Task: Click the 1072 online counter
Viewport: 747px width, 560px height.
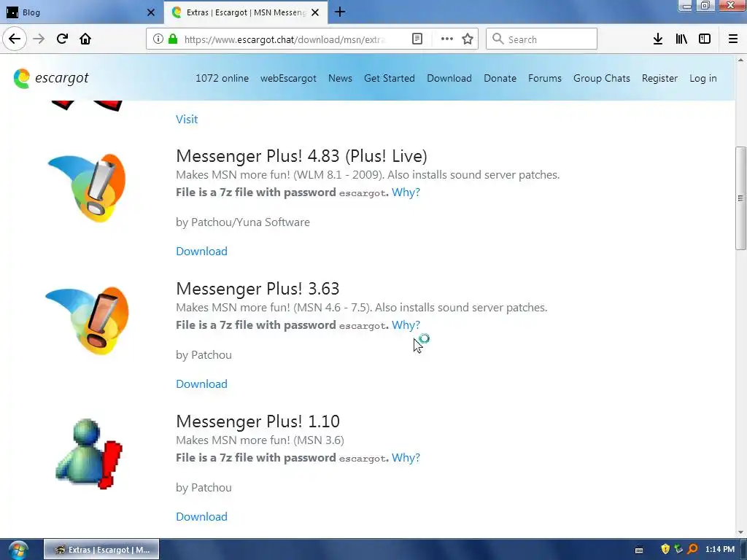Action: pos(222,78)
